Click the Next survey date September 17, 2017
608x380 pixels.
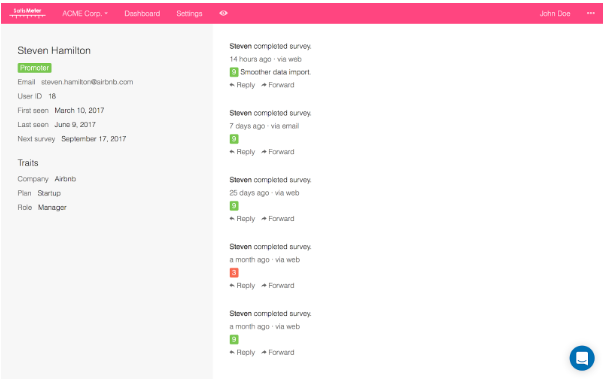[x=93, y=139]
